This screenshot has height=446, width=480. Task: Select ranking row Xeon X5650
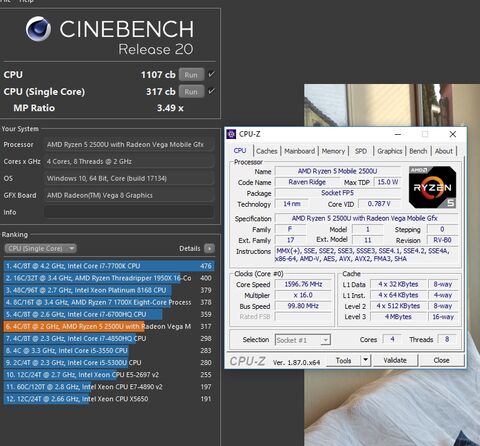pyautogui.click(x=109, y=399)
